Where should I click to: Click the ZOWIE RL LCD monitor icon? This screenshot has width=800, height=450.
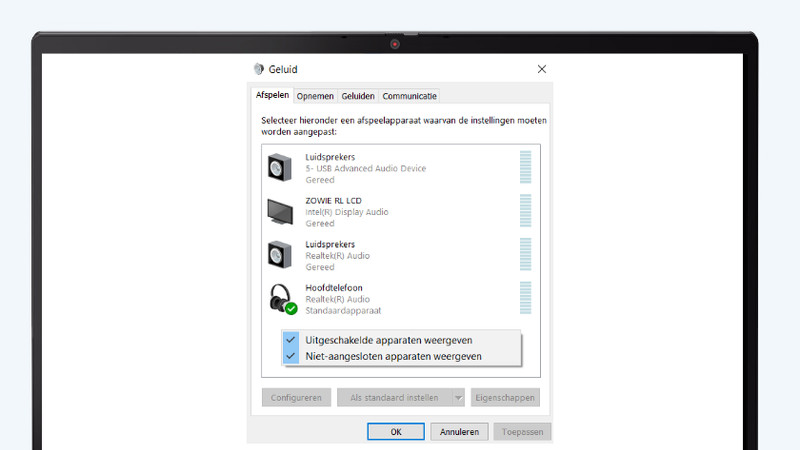pyautogui.click(x=280, y=211)
